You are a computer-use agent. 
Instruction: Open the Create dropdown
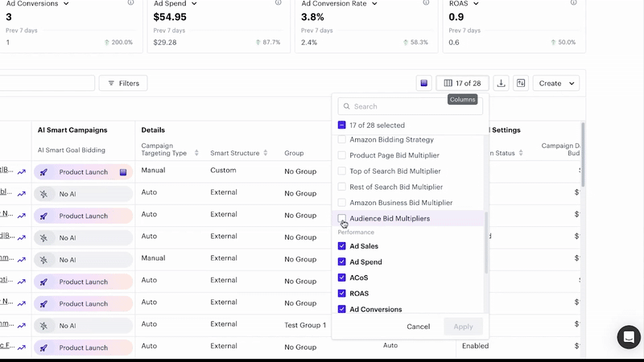556,84
